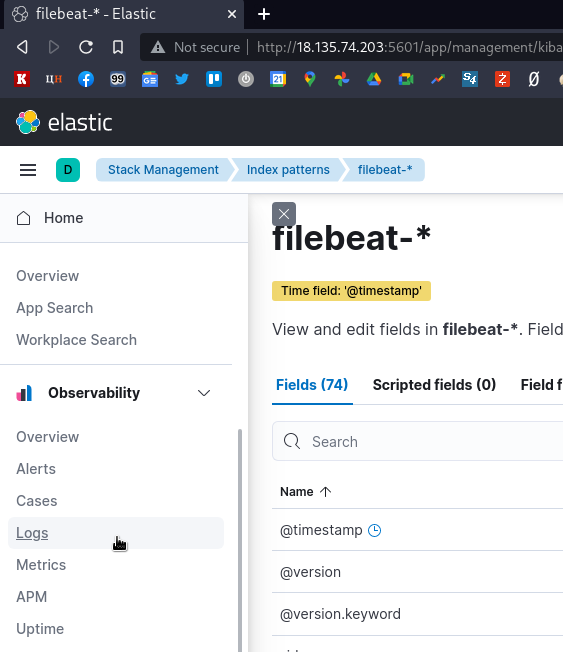Open a new browser tab
This screenshot has height=652, width=563.
click(x=264, y=14)
